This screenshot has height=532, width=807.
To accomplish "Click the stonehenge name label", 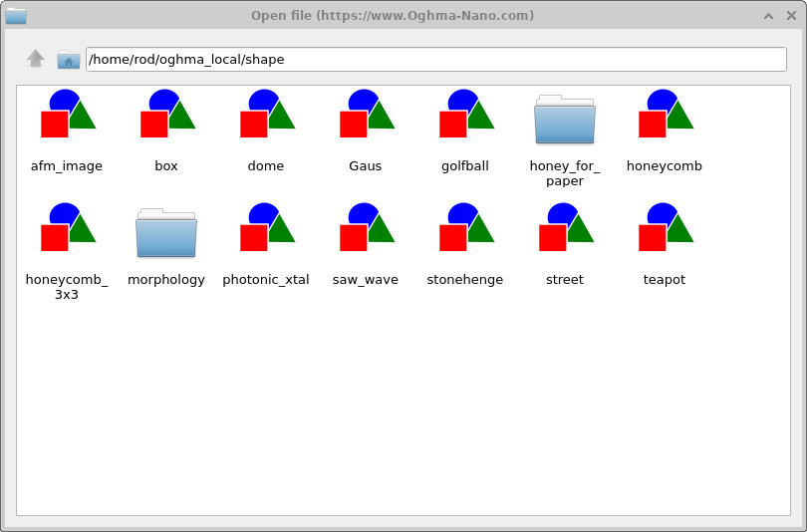I will [x=465, y=280].
